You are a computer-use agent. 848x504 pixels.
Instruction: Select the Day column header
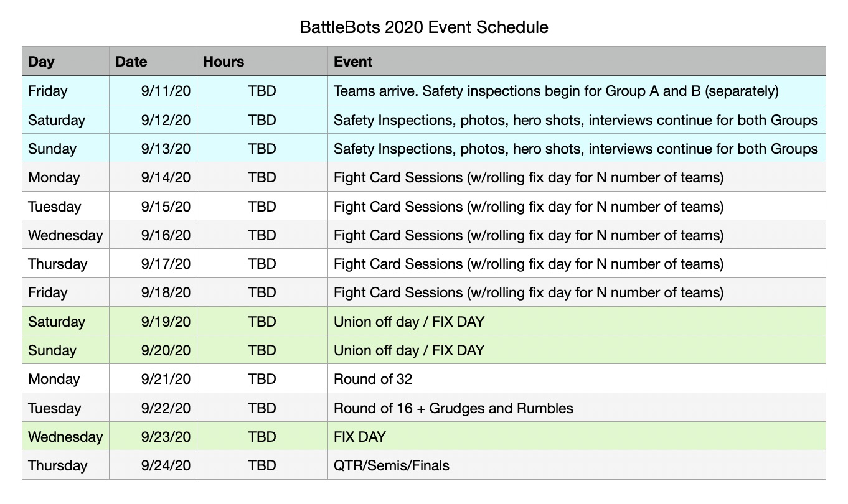66,62
